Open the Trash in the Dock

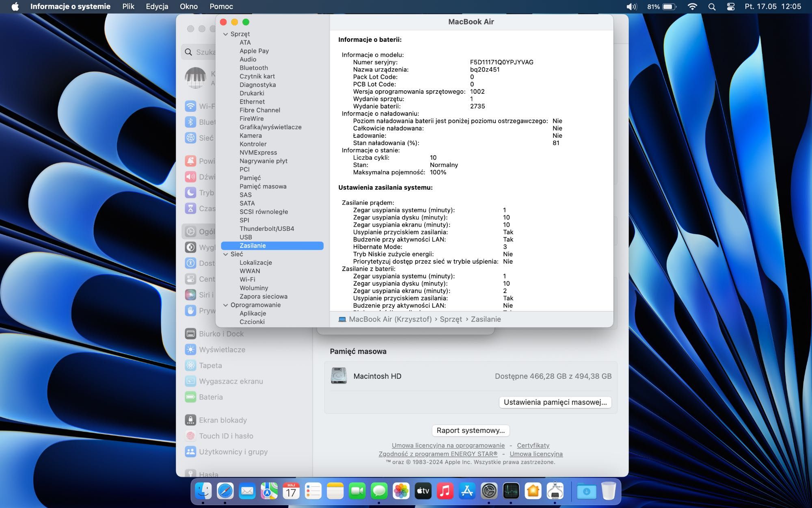point(608,491)
